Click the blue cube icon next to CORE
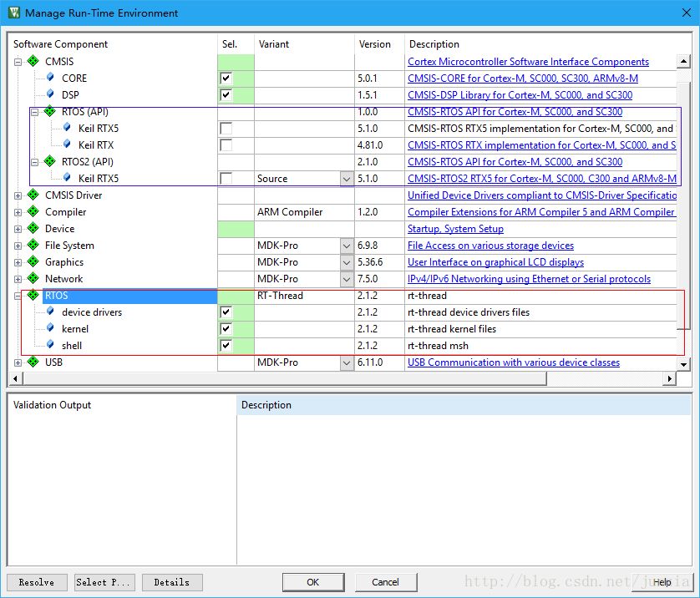The width and height of the screenshot is (700, 598). tap(50, 77)
